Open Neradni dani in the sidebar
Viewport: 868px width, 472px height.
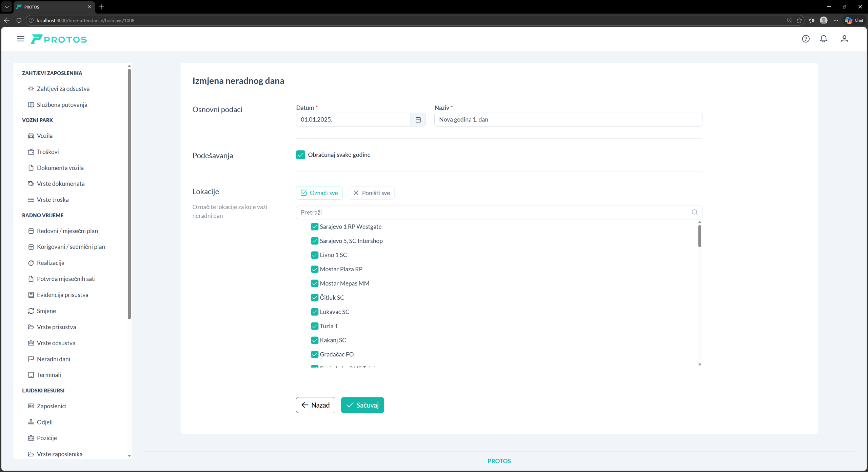pos(53,359)
